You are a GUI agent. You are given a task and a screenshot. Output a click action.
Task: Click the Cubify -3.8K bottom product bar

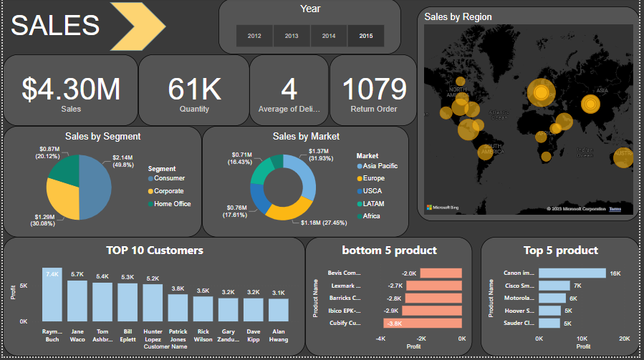[423, 323]
